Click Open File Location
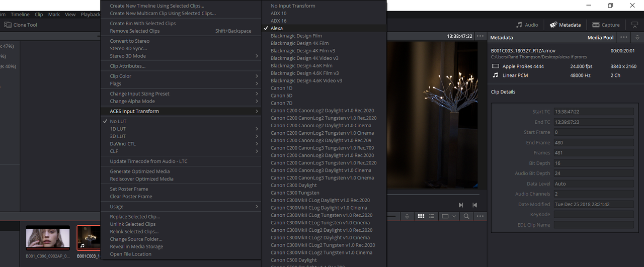Image resolution: width=644 pixels, height=267 pixels. (x=181, y=254)
